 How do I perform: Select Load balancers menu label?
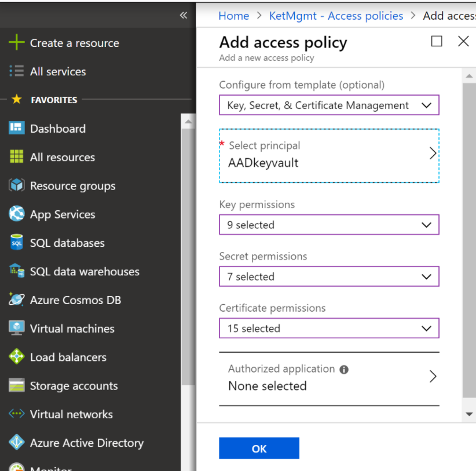pos(68,357)
